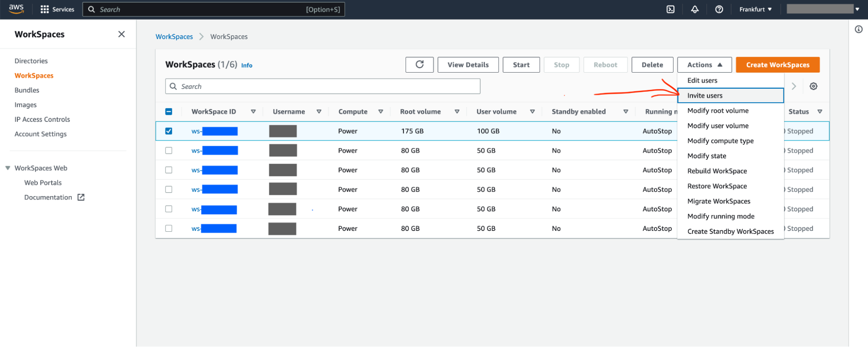Select Modify state action
Viewport: 868px width, 347px height.
(730, 156)
